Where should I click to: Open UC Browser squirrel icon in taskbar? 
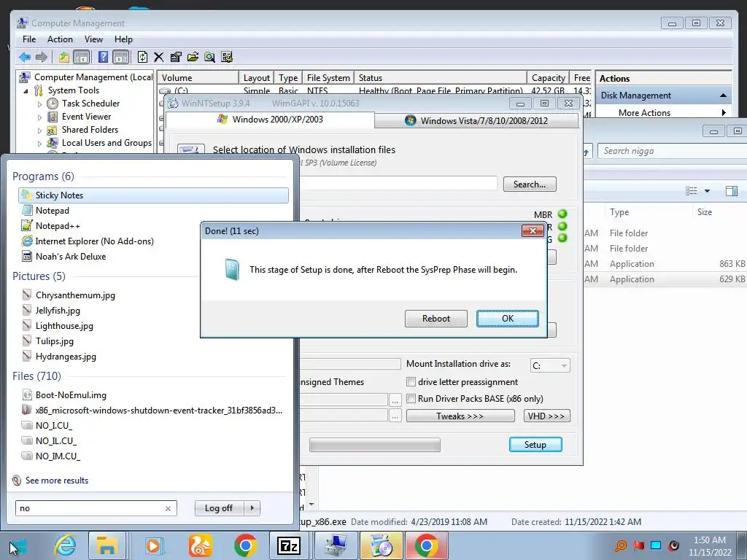coord(200,545)
